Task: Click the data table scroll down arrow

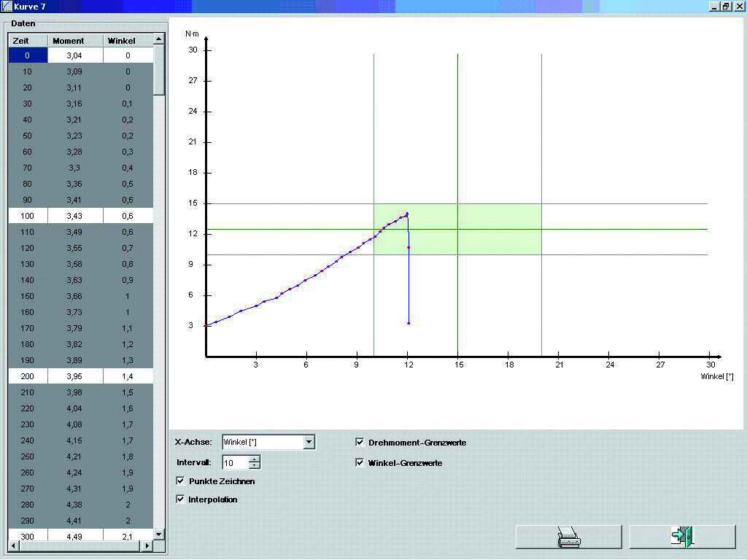Action: point(159,534)
